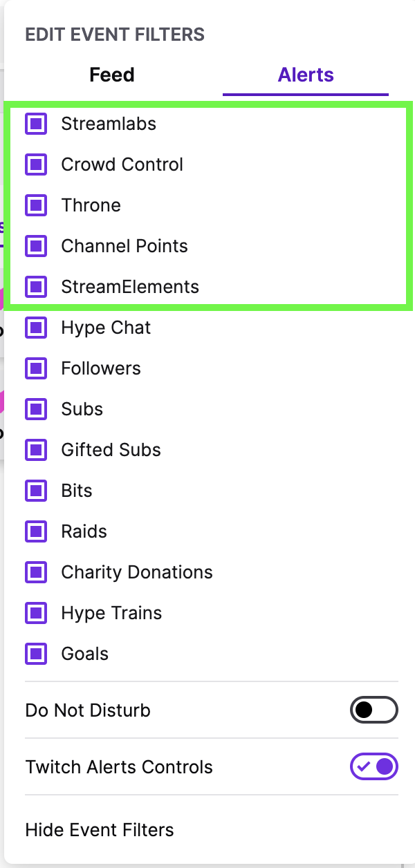Switch to the Feed tab
This screenshot has height=868, width=415.
[x=111, y=75]
